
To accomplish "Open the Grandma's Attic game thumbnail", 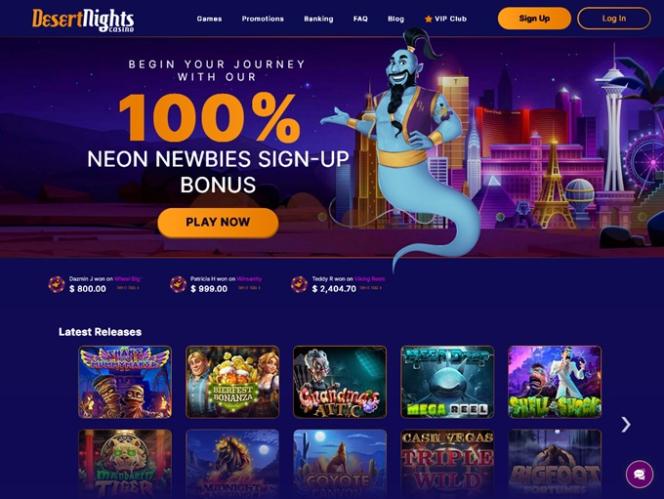I will click(340, 382).
